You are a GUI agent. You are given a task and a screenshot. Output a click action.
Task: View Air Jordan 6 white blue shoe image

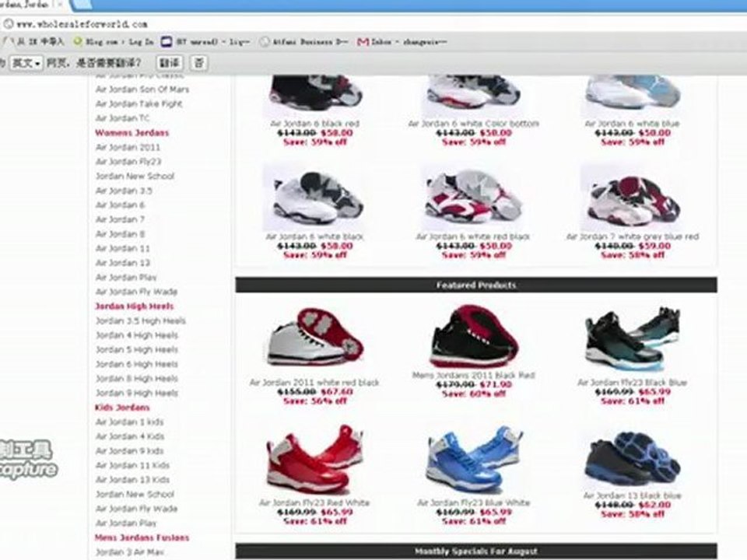point(632,94)
